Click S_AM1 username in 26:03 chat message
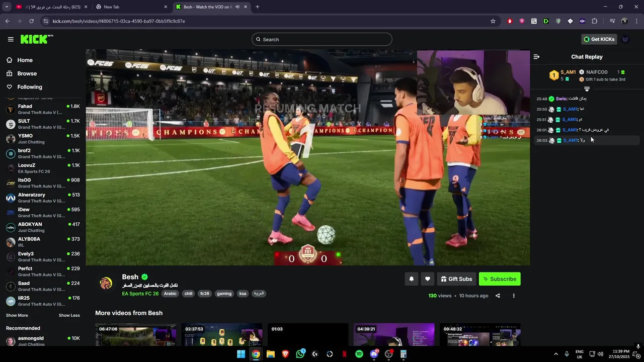This screenshot has height=362, width=644. pyautogui.click(x=570, y=140)
